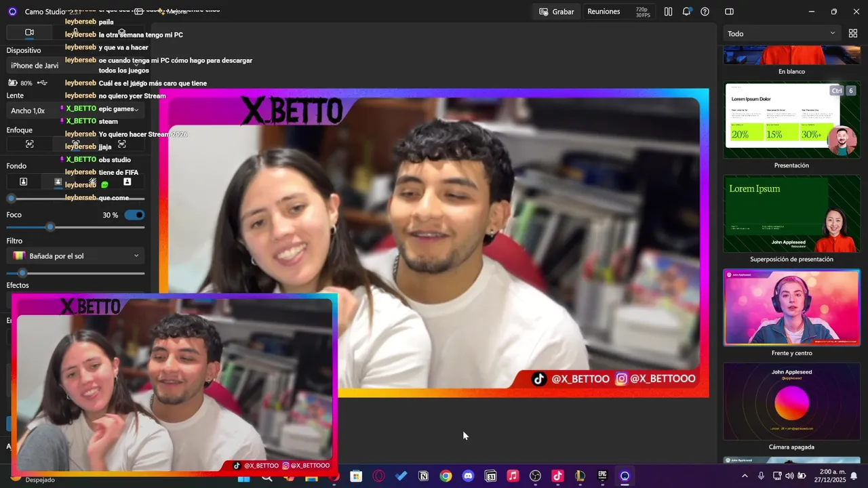Expand the Todo overlay category dropdown
868x488 pixels.
[781, 33]
